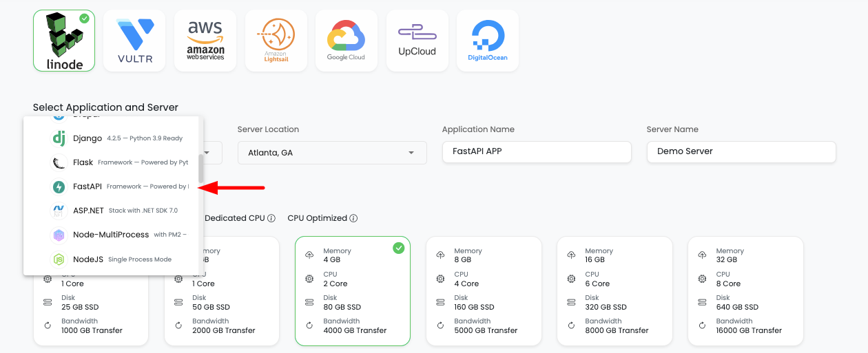Choose Django 4.2.5 from list

coord(112,138)
